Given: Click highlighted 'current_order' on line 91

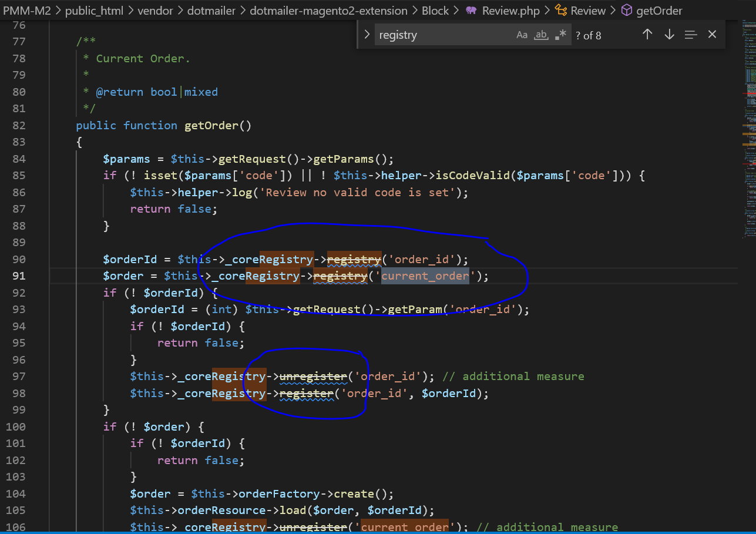Looking at the screenshot, I should click(425, 276).
